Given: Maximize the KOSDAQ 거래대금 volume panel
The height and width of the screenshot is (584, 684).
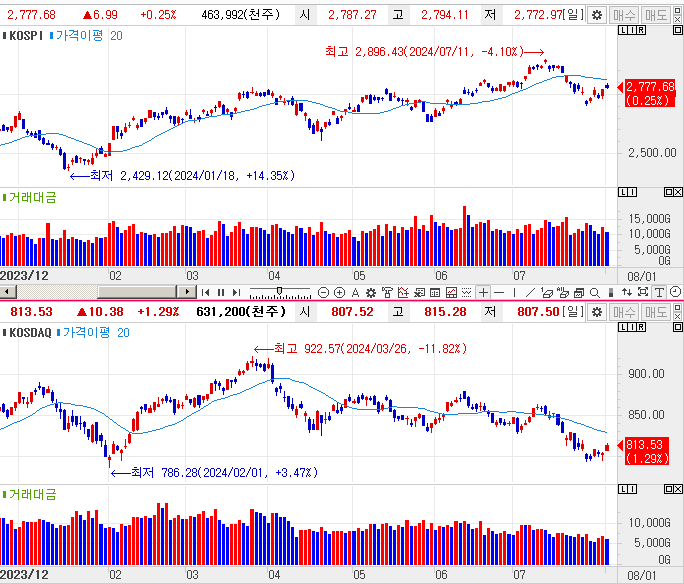Looking at the screenshot, I should coord(669,489).
